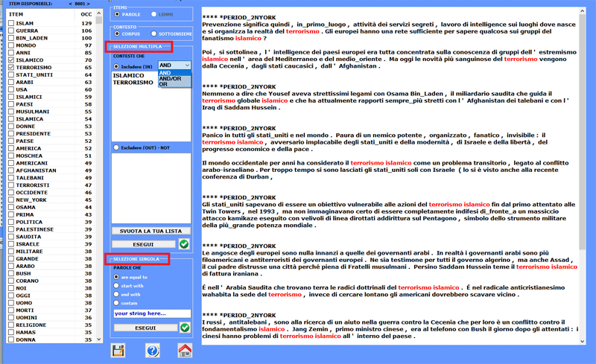Uncheck the TERRORISMO checkbox
Screen dimensions: 596x364
point(11,67)
